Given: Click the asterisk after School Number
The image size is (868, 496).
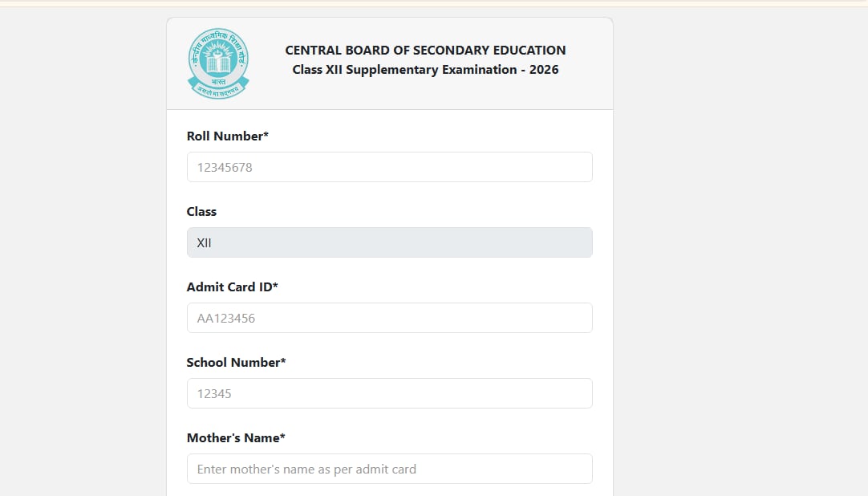Looking at the screenshot, I should (283, 360).
